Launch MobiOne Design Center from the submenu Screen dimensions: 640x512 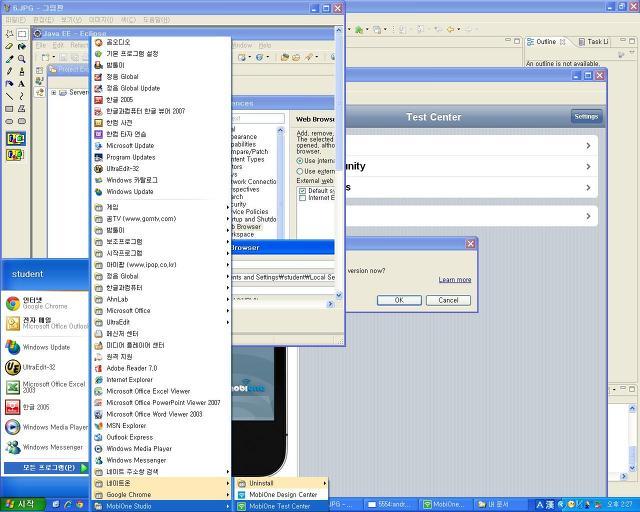point(282,494)
